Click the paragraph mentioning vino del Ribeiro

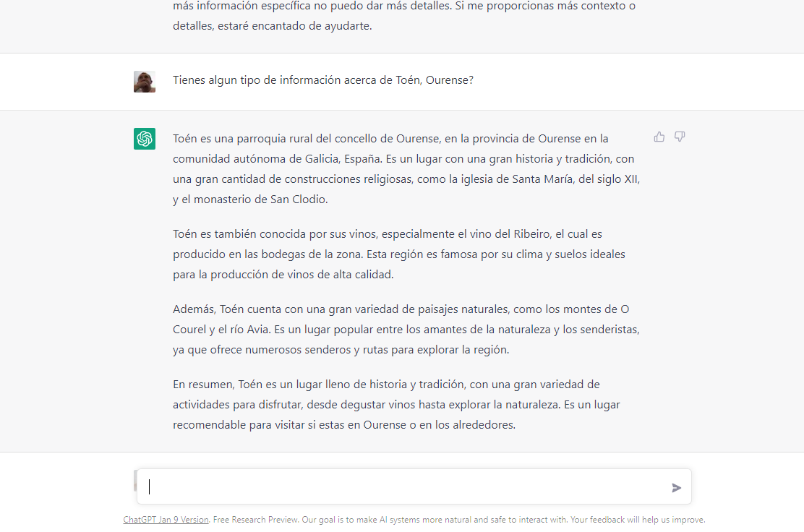coord(398,254)
